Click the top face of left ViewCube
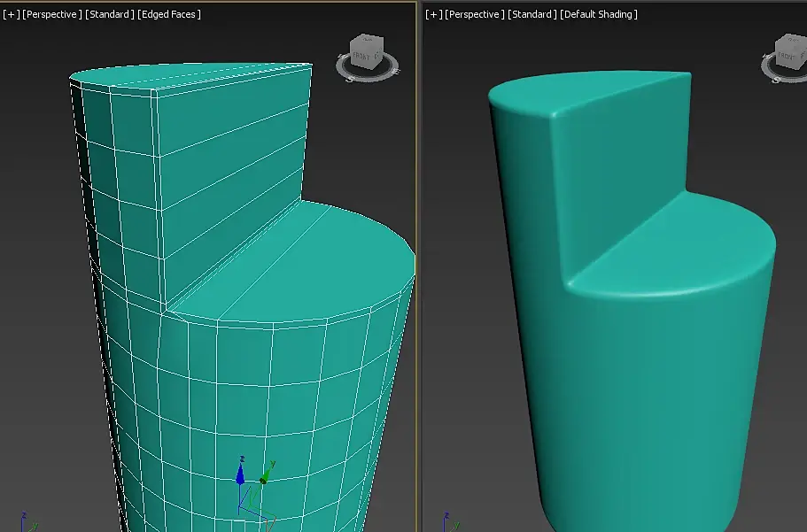The height and width of the screenshot is (532, 807). 366,40
